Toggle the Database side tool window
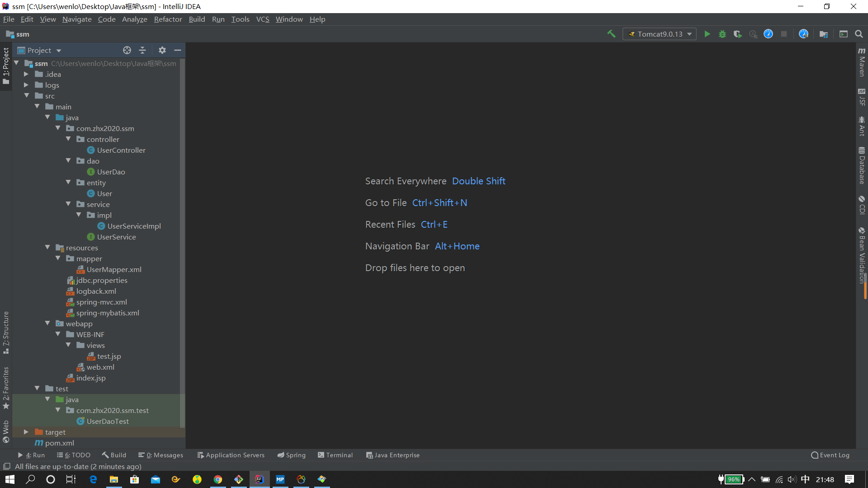868x488 pixels. (x=862, y=165)
